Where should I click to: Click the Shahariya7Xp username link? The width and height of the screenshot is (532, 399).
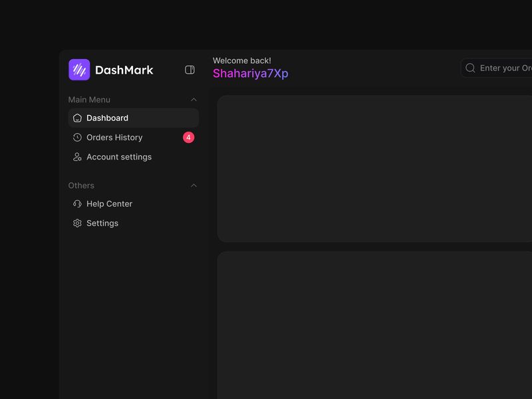click(251, 74)
